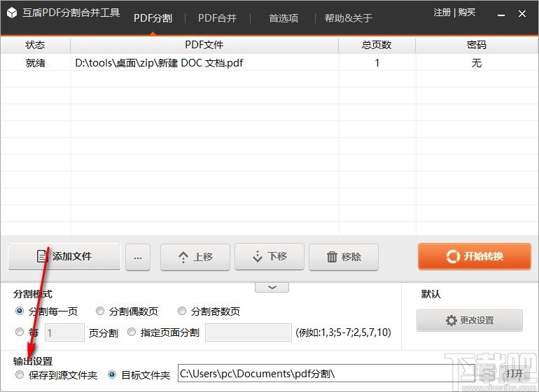Open the 帮助&关于 tab
Screen dimensions: 539x392
click(348, 18)
